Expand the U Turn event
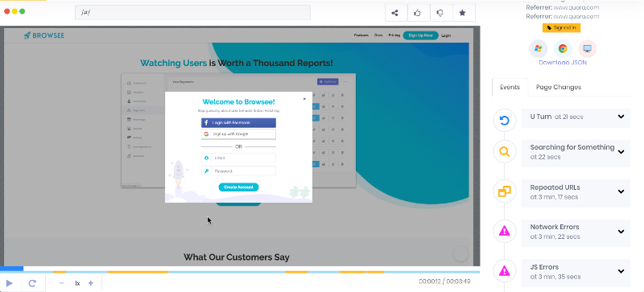Screen dimensions: 644x292 click(621, 117)
